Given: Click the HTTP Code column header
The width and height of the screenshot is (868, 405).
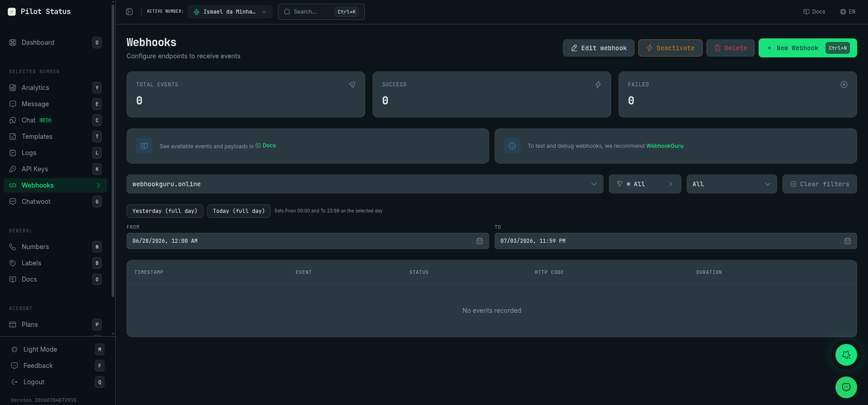Looking at the screenshot, I should point(549,272).
